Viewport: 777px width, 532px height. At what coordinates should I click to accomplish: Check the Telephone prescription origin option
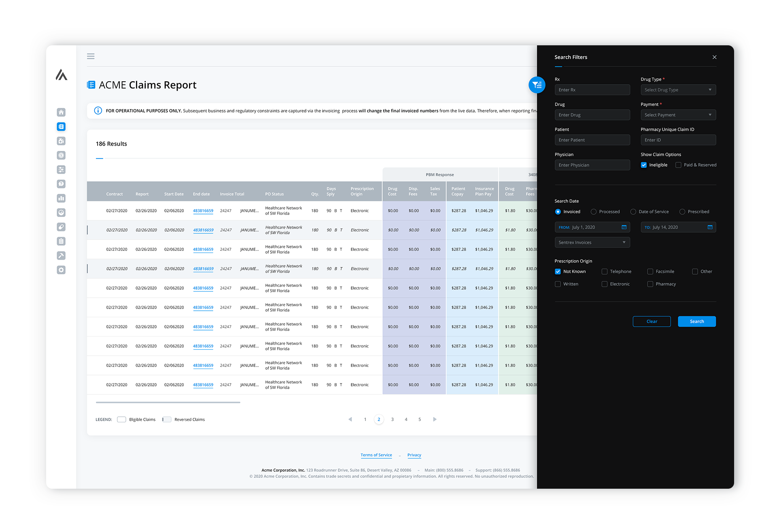(605, 271)
